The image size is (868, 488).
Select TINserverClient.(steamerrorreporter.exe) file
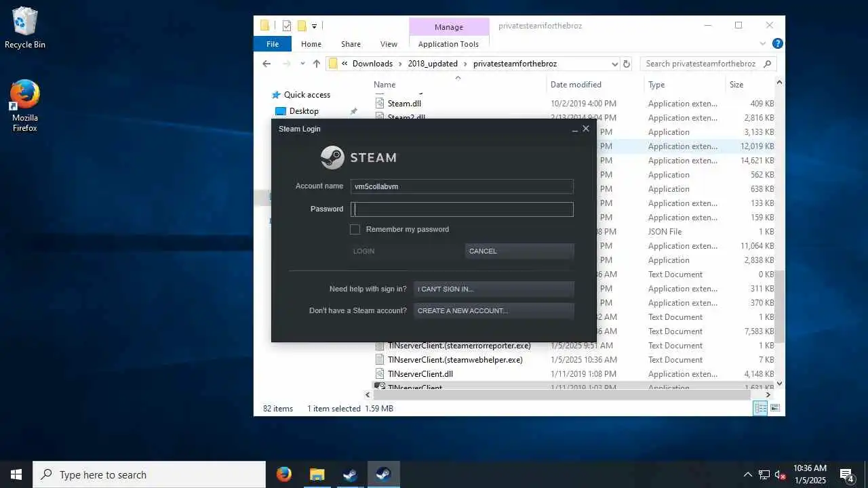(459, 346)
